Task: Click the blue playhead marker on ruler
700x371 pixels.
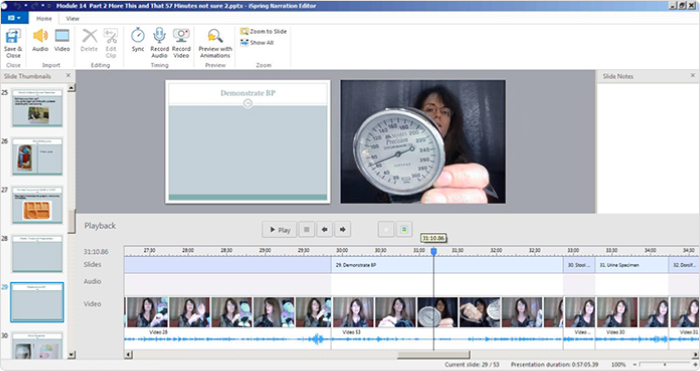Action: point(433,251)
